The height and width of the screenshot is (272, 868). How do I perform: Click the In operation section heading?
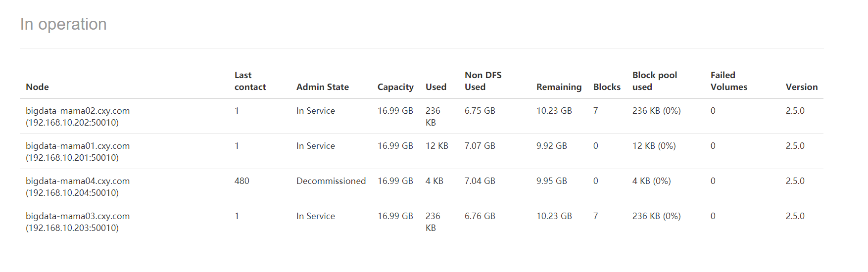click(63, 24)
